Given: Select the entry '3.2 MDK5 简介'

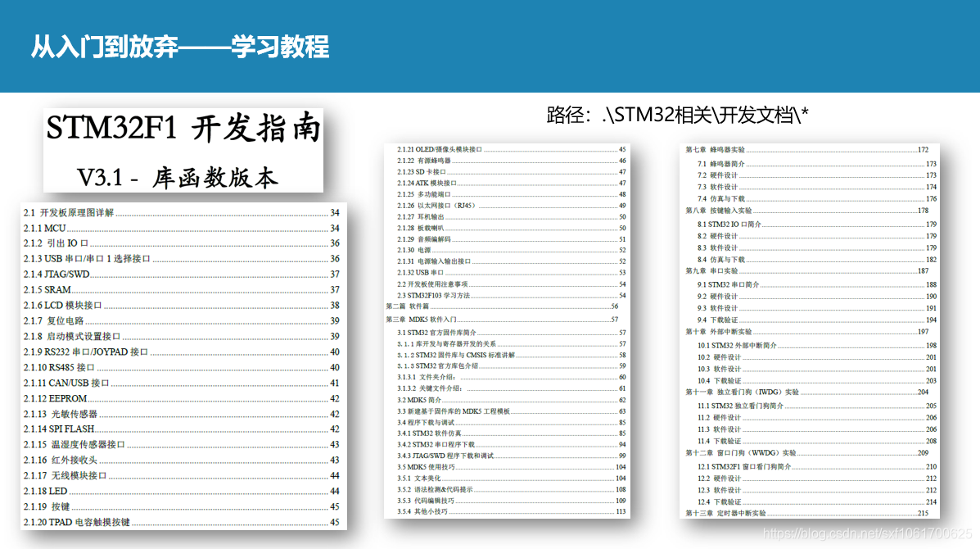Looking at the screenshot, I should pyautogui.click(x=511, y=400).
